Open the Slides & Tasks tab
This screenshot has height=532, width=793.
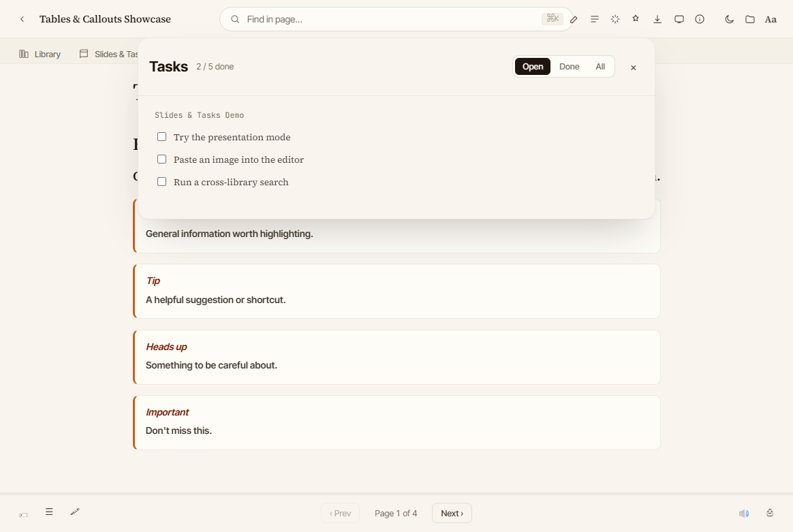coord(109,54)
